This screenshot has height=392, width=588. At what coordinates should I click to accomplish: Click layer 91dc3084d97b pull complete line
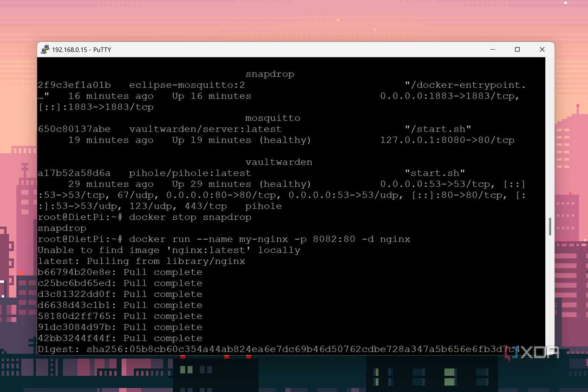120,327
